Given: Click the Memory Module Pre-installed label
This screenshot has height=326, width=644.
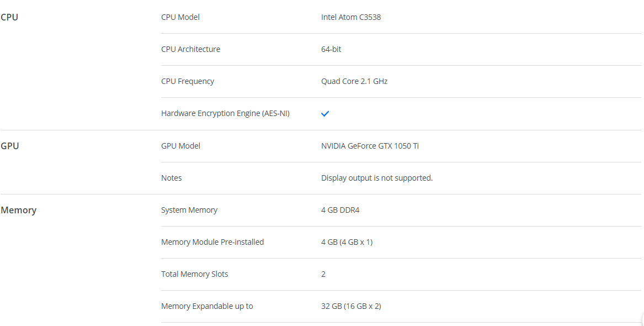Looking at the screenshot, I should tap(212, 242).
